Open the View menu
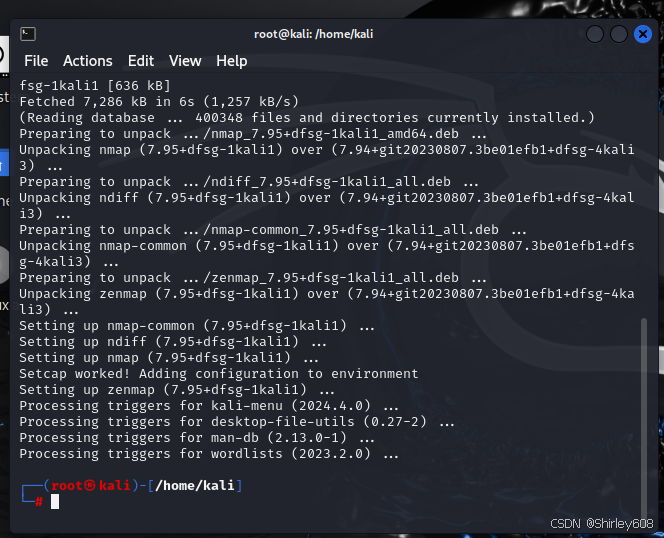 click(x=185, y=61)
